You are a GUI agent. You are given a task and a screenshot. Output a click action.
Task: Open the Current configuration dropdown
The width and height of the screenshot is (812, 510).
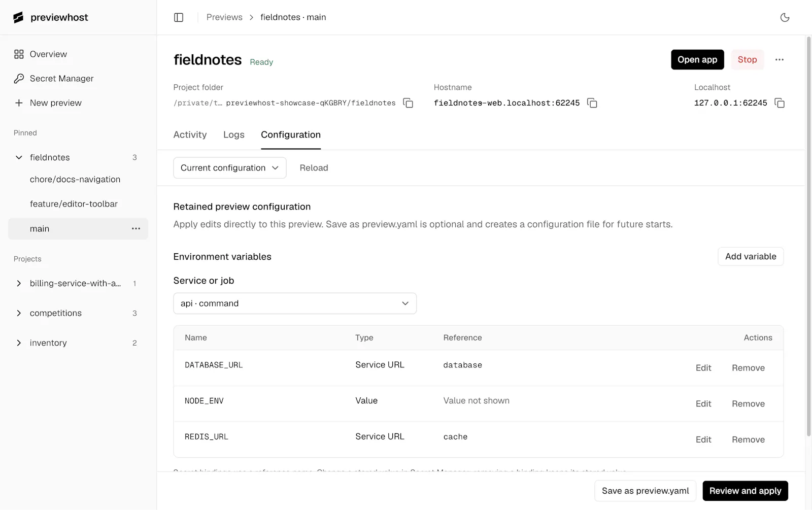point(230,168)
